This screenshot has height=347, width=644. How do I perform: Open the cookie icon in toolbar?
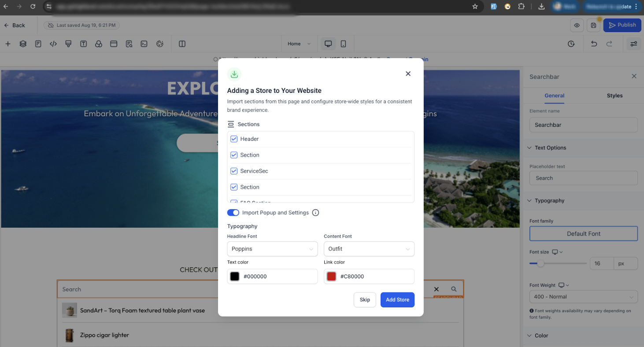[x=160, y=44]
